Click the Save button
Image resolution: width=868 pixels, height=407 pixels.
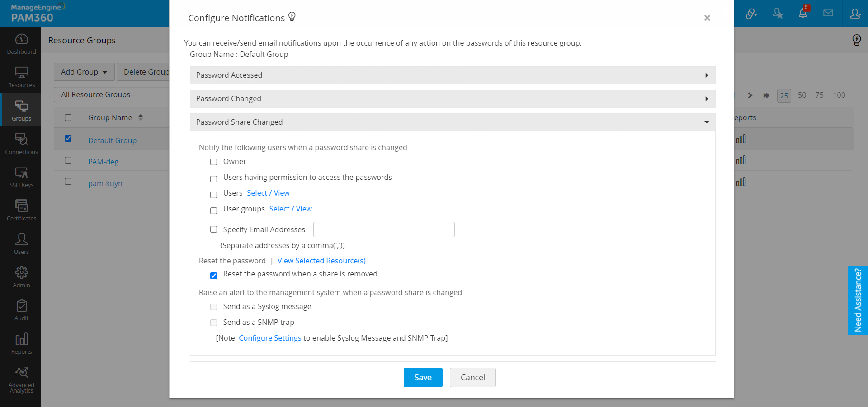pyautogui.click(x=423, y=378)
